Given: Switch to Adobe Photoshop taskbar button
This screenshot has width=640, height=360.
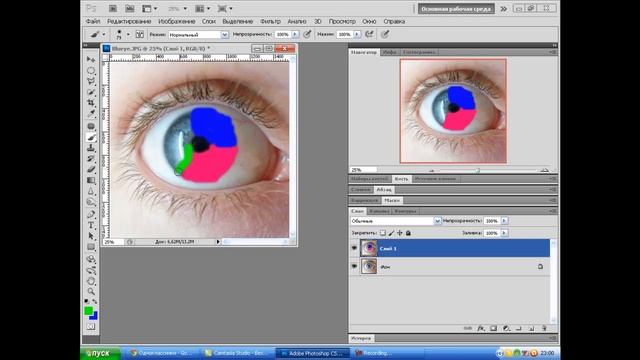Looking at the screenshot, I should (313, 353).
